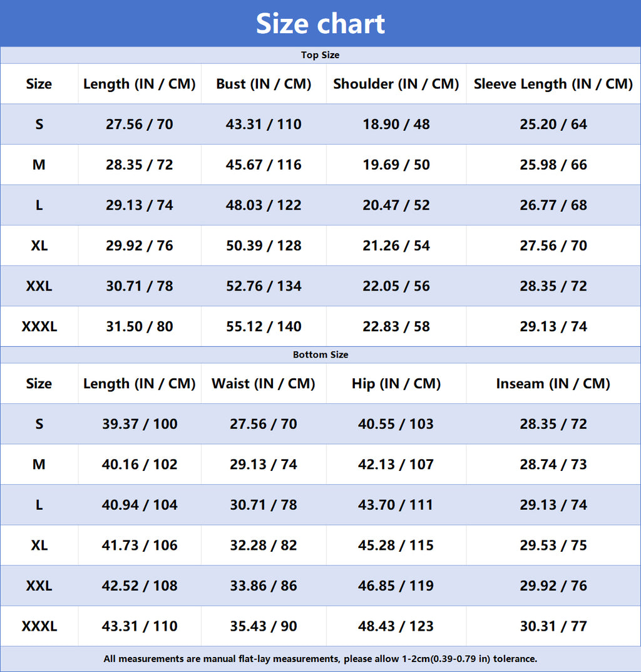
Task: Select bottom XXXL inseam 30.31 / 77
Action: click(553, 626)
